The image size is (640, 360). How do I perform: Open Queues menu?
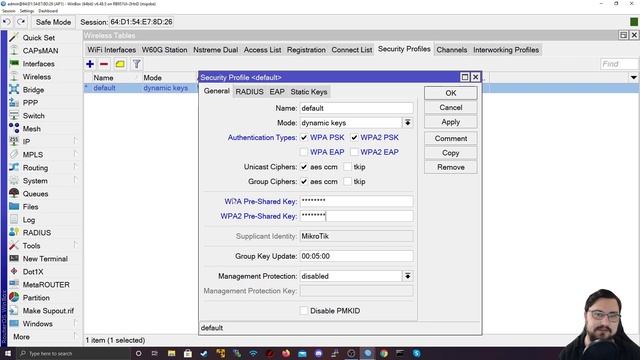tap(35, 194)
